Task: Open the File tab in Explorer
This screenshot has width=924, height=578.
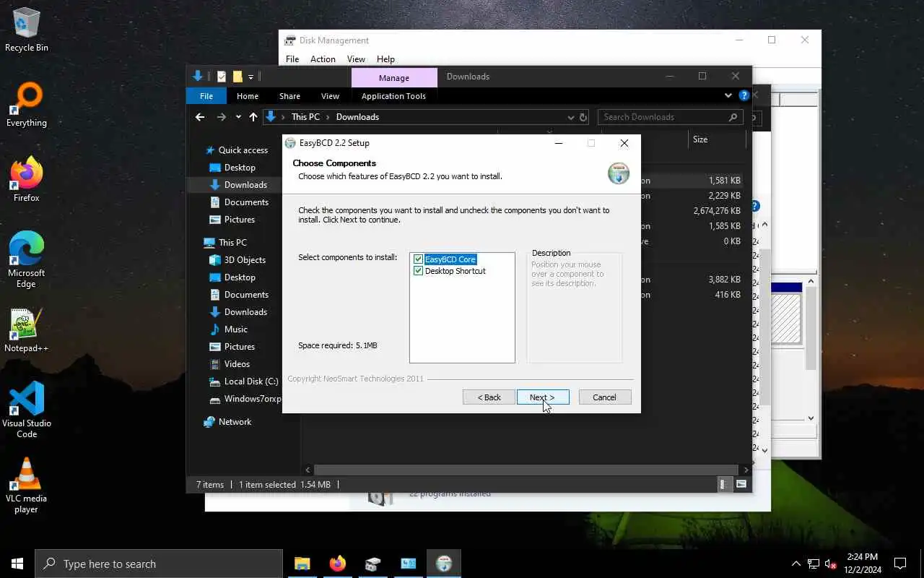Action: point(206,96)
